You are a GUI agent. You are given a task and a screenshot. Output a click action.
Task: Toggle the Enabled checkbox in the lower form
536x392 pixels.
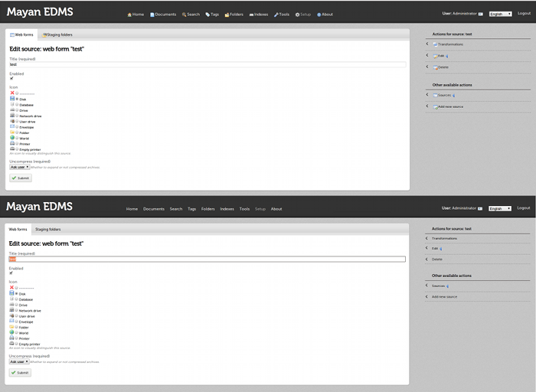pyautogui.click(x=11, y=273)
